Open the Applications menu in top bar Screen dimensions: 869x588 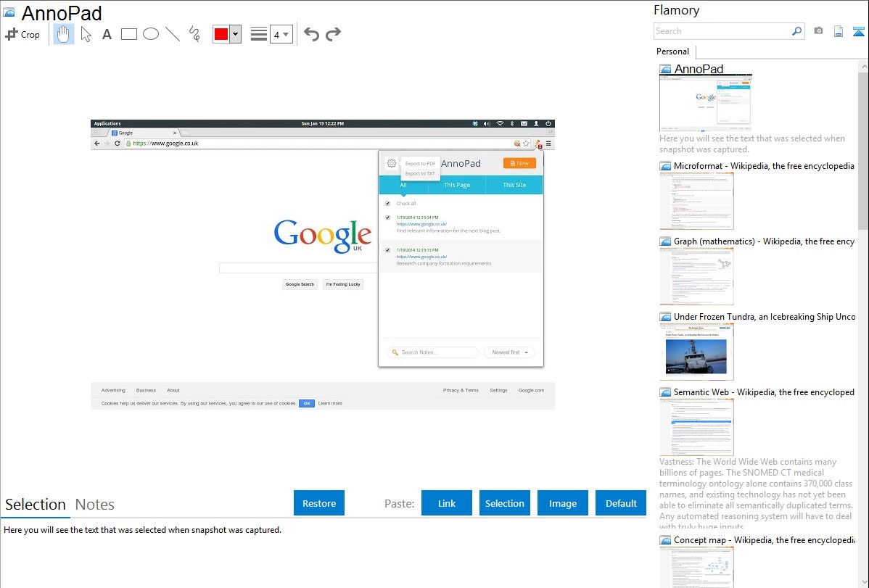107,123
